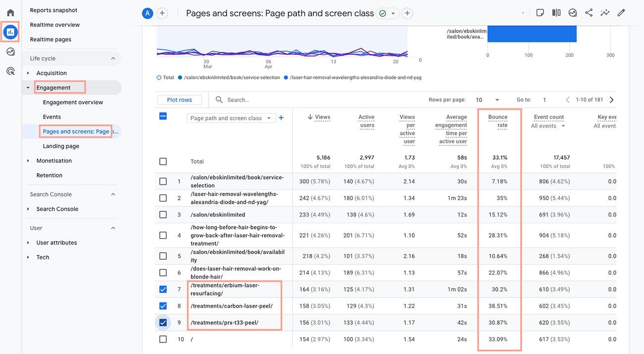Image resolution: width=644 pixels, height=354 pixels.
Task: Expand the User attributes group
Action: tap(28, 243)
